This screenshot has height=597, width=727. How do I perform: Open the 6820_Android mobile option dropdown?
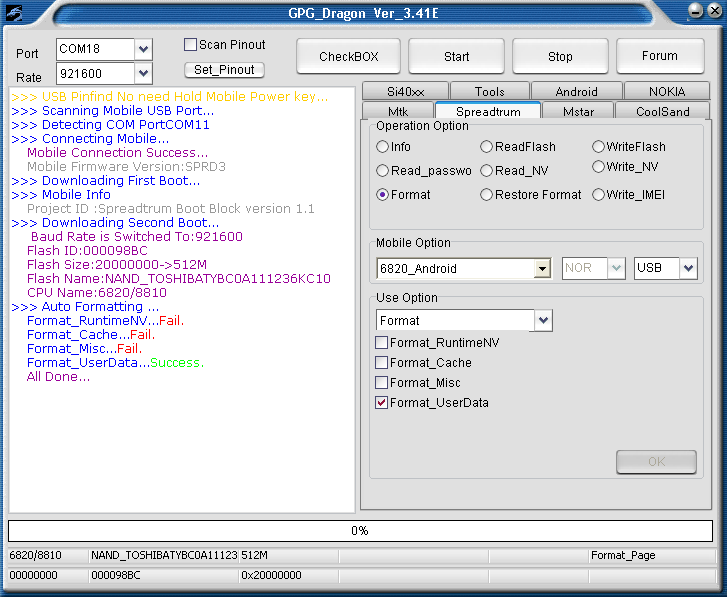(x=542, y=268)
